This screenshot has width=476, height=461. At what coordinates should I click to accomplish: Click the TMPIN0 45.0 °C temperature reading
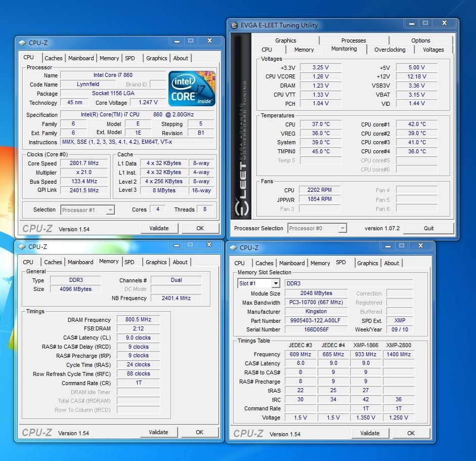click(x=321, y=151)
